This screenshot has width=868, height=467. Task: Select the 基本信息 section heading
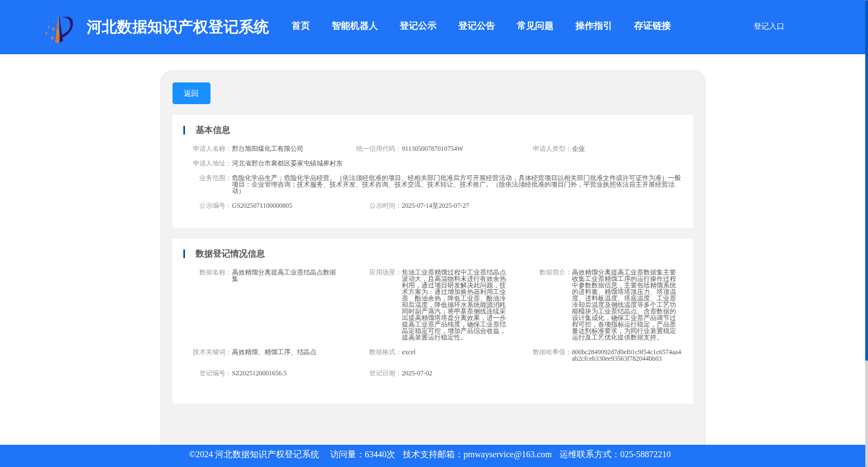[213, 130]
